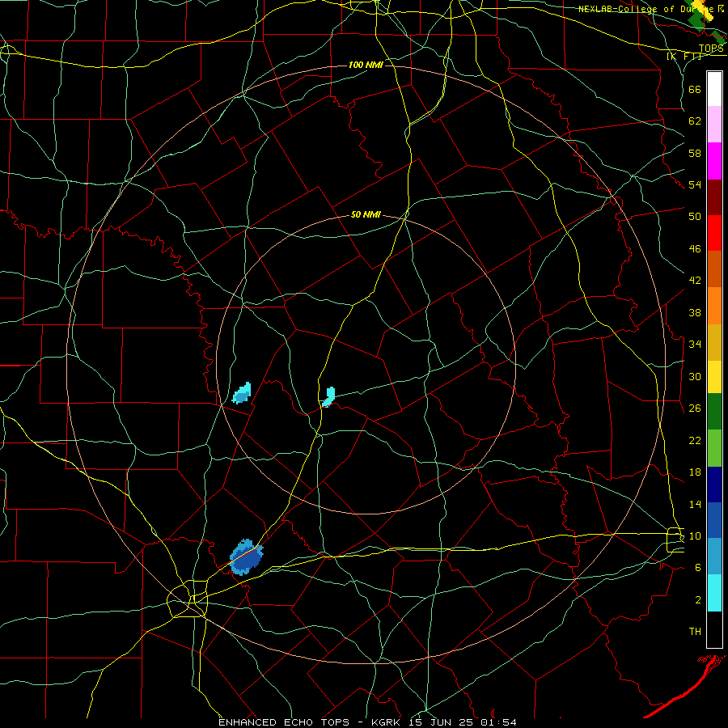
Task: Click the legend value 2
Action: 697,600
